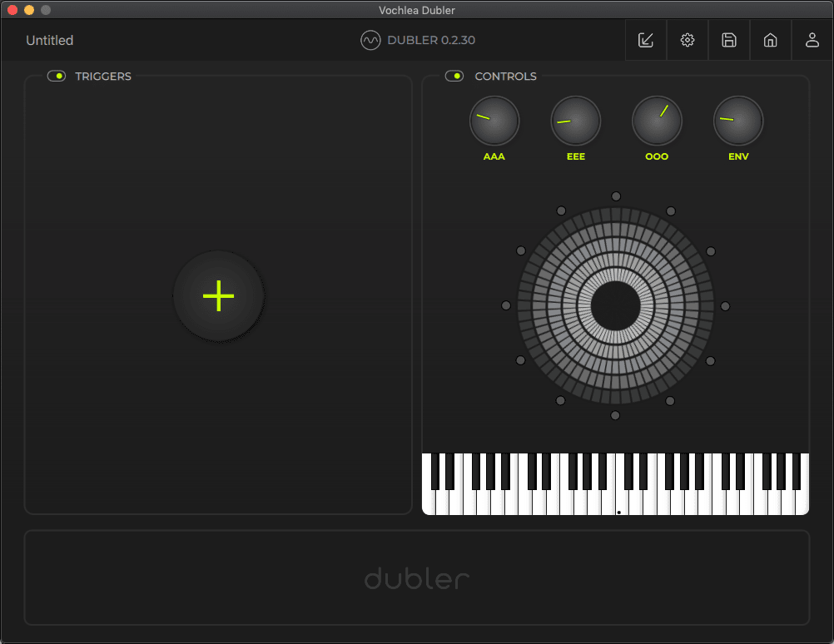Select the bottommost dot on pitch wheel
The width and height of the screenshot is (834, 644).
(x=615, y=415)
